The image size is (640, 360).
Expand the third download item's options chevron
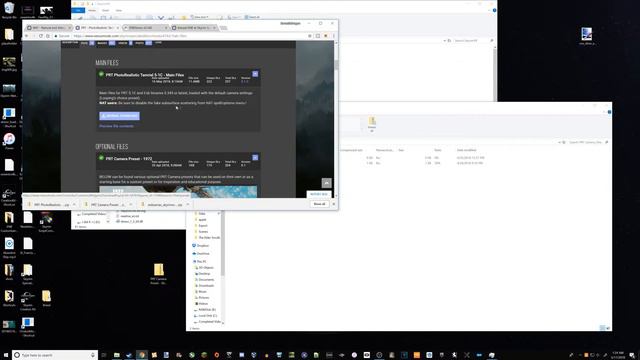188,204
